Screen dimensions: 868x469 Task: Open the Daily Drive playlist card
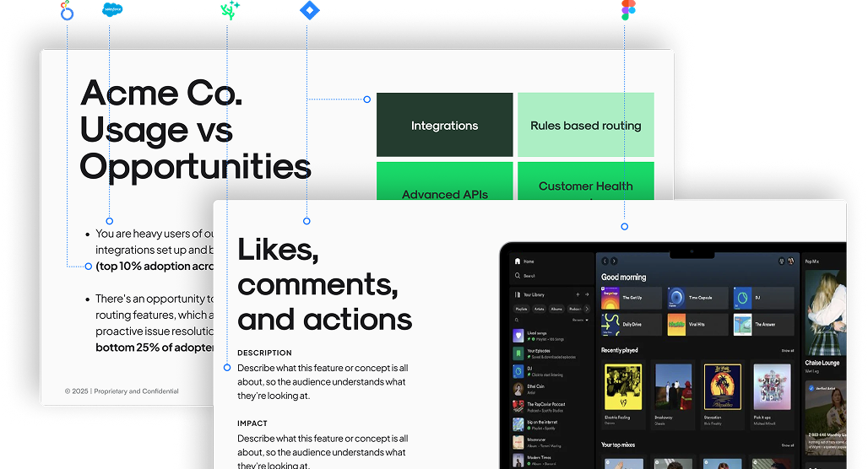click(632, 324)
